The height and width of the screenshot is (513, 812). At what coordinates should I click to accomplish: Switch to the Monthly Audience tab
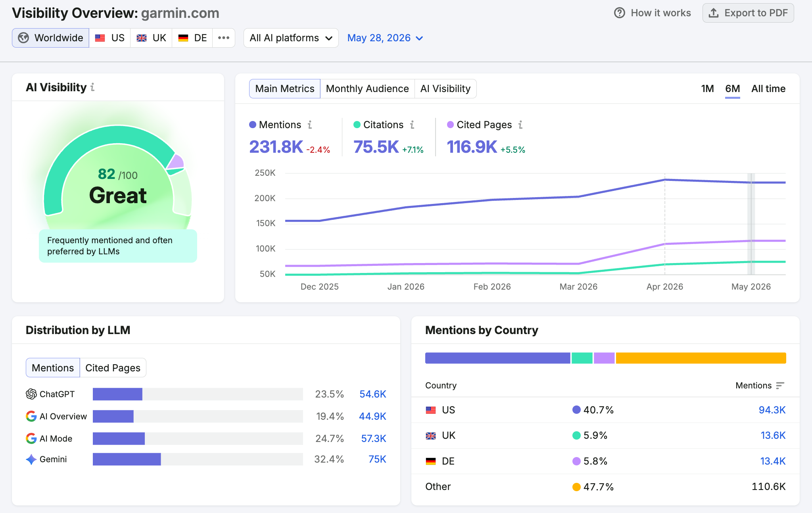point(367,88)
